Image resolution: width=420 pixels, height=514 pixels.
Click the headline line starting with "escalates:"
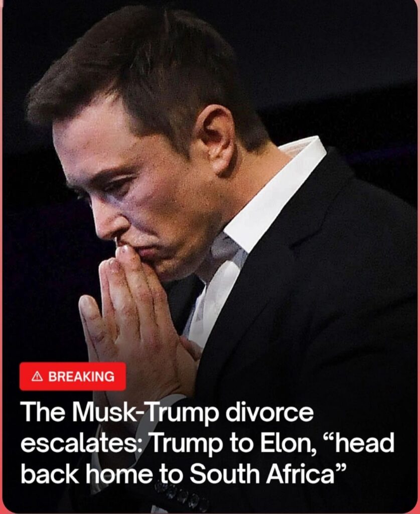pyautogui.click(x=207, y=444)
